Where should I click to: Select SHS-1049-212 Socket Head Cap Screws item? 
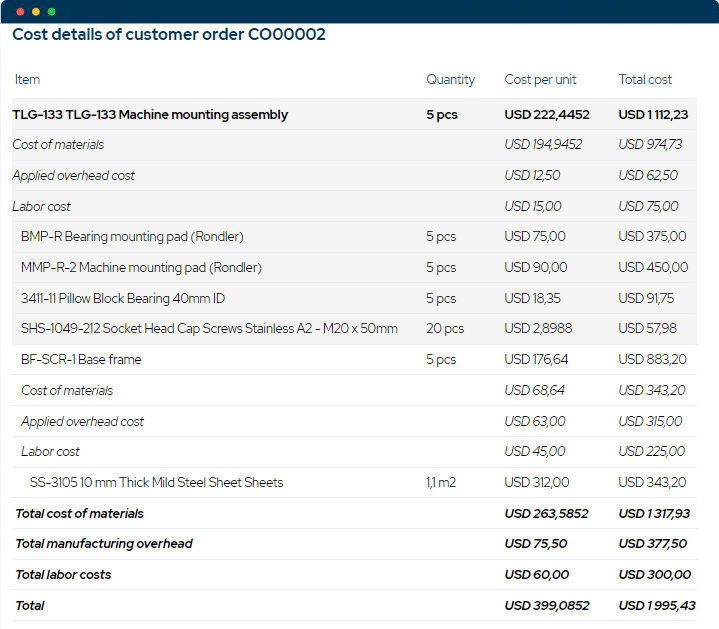[x=209, y=329]
